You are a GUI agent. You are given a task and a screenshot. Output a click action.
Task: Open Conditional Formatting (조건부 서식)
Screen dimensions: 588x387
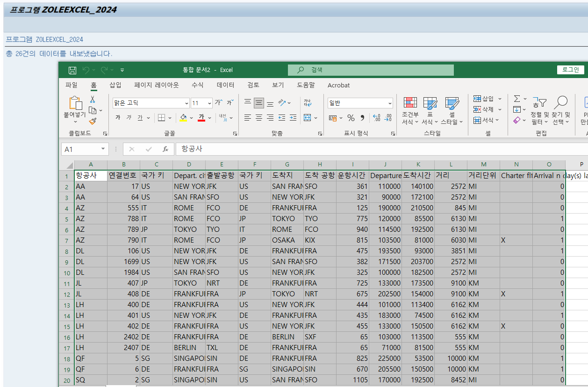pyautogui.click(x=410, y=111)
